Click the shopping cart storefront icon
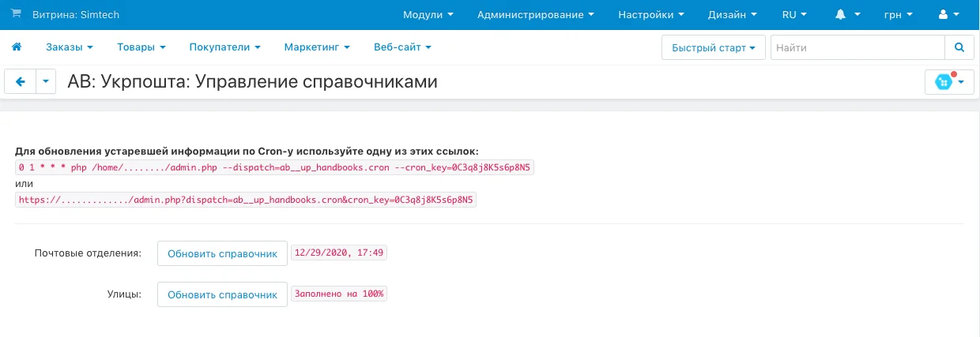This screenshot has width=980, height=337. pyautogui.click(x=16, y=14)
